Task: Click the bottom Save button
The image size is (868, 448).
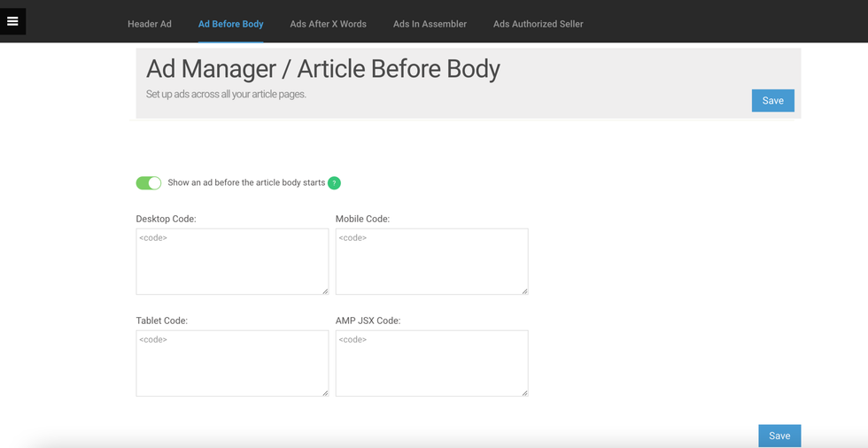Action: [x=779, y=436]
